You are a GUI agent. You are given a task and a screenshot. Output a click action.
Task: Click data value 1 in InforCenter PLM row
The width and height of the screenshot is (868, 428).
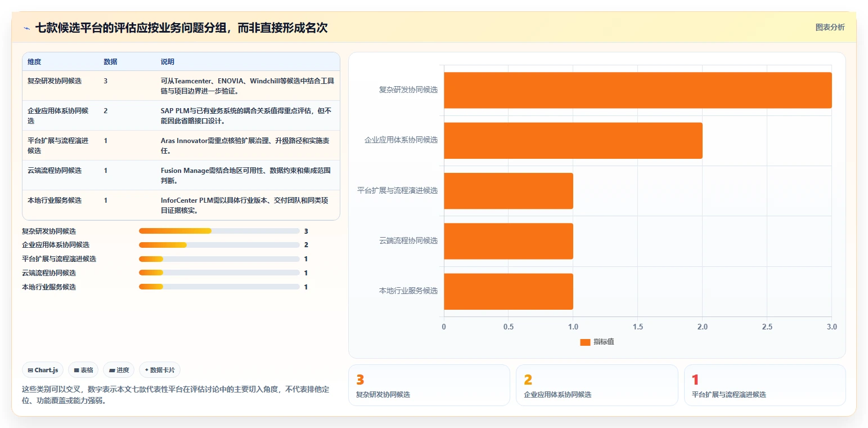coord(106,200)
